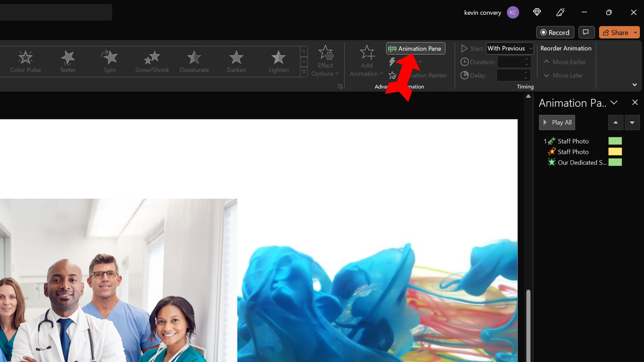Screen dimensions: 644x362
Task: Open the Share button menu arrow
Action: click(635, 33)
